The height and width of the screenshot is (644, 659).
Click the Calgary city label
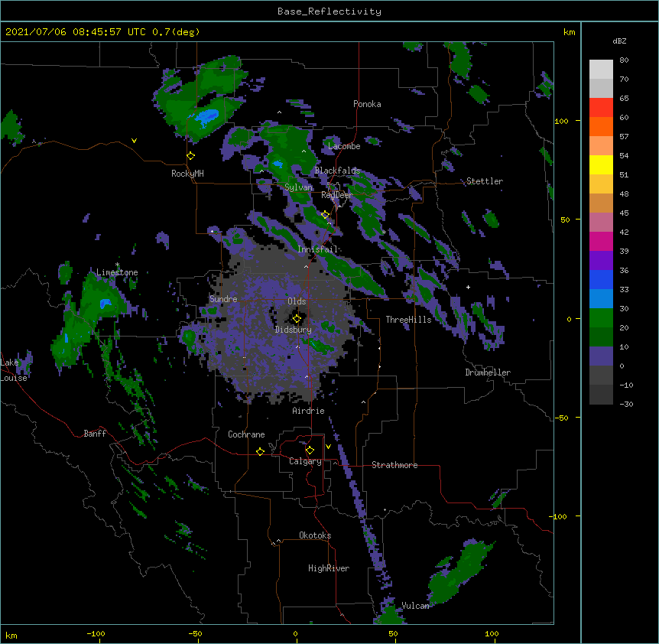[x=305, y=461]
